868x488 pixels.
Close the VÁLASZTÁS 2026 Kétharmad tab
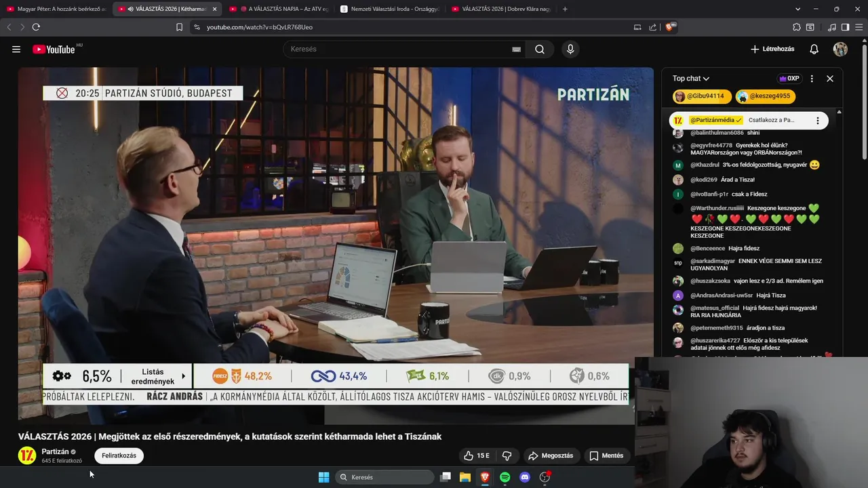(x=215, y=9)
